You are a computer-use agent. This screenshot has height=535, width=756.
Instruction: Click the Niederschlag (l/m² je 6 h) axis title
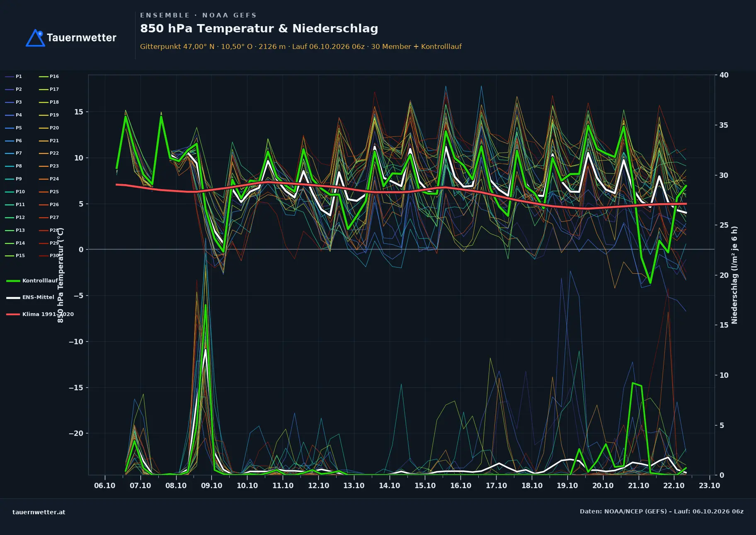point(734,275)
